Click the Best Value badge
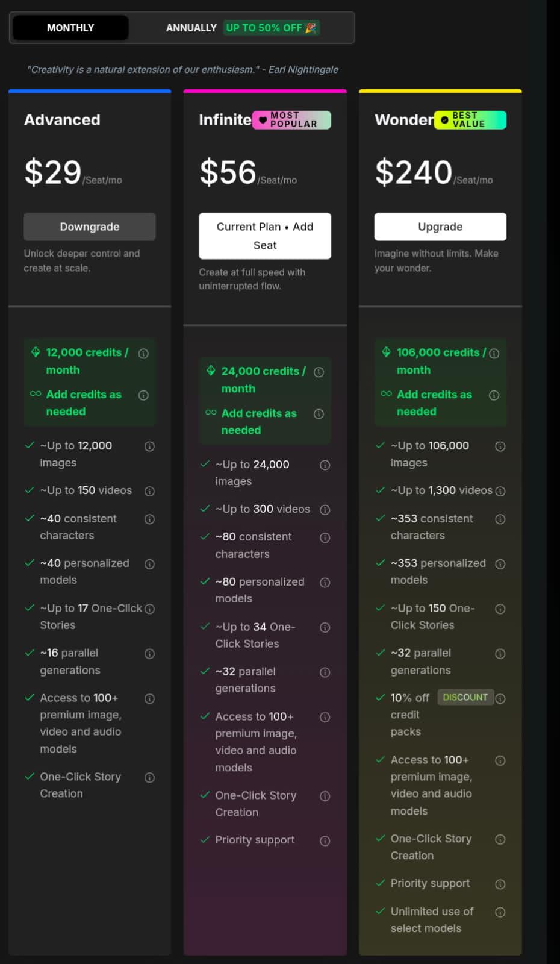The height and width of the screenshot is (964, 560). tap(470, 120)
